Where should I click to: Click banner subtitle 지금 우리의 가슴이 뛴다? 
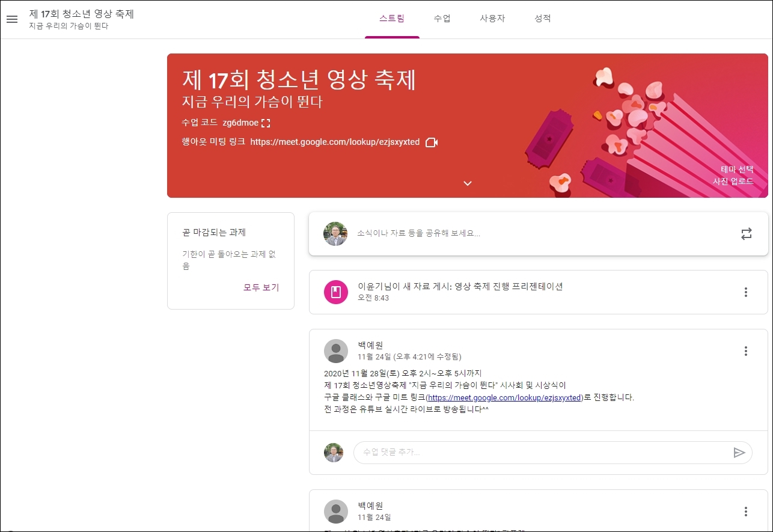point(252,102)
